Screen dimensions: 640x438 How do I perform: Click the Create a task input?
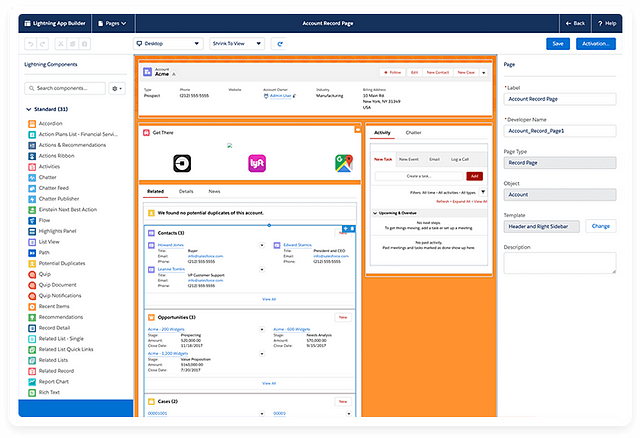[419, 176]
